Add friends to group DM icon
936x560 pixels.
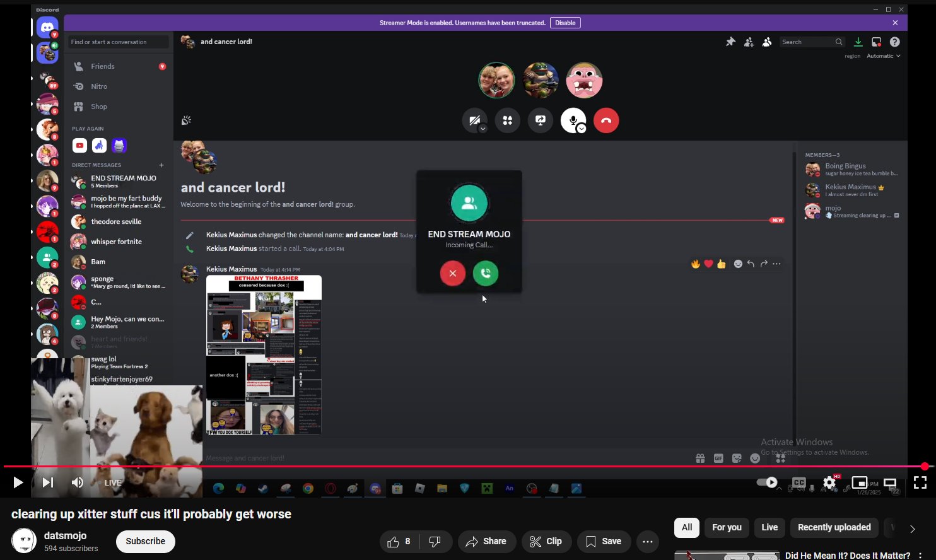(749, 42)
